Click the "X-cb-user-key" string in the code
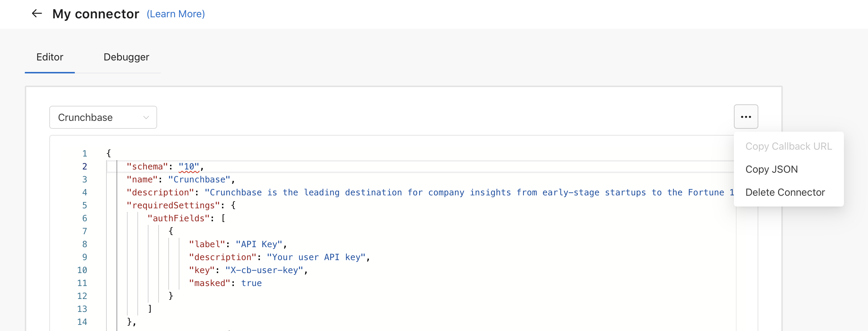The image size is (868, 331). tap(264, 270)
